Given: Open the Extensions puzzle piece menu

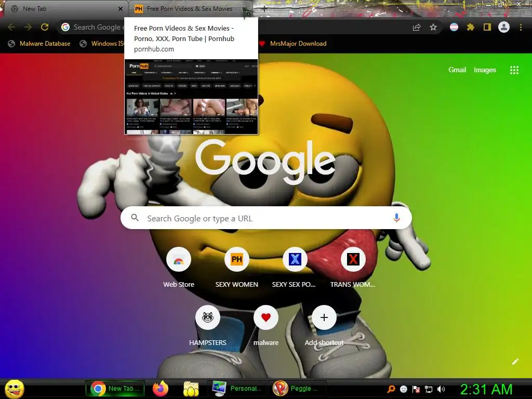Looking at the screenshot, I should [x=470, y=27].
